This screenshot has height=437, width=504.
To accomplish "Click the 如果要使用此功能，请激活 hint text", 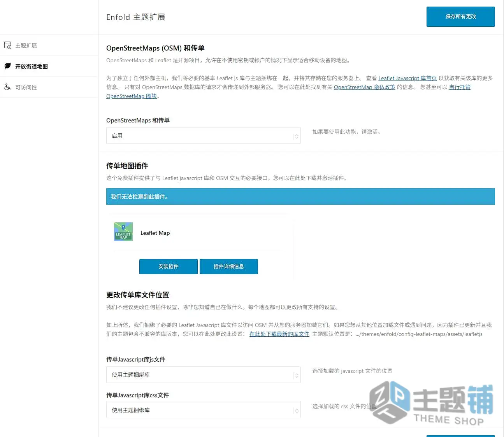I will click(x=346, y=132).
